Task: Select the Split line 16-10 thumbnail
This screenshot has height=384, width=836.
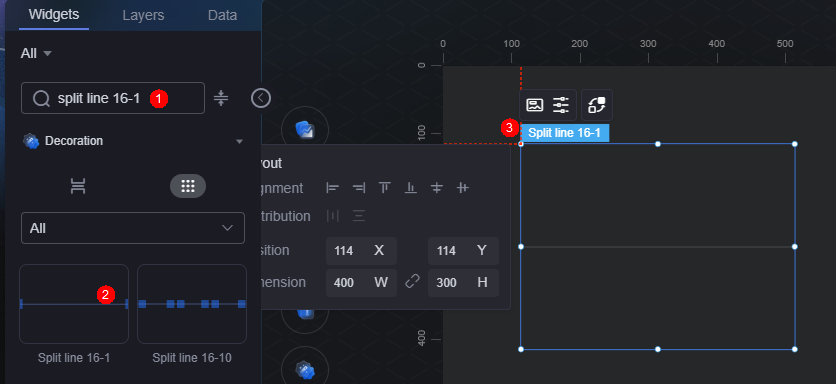Action: [192, 304]
